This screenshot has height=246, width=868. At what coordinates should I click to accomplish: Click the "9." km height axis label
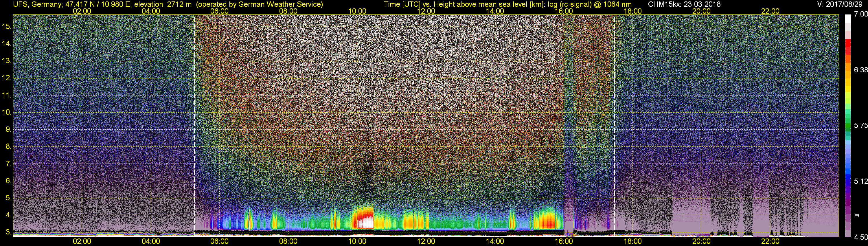pyautogui.click(x=8, y=129)
